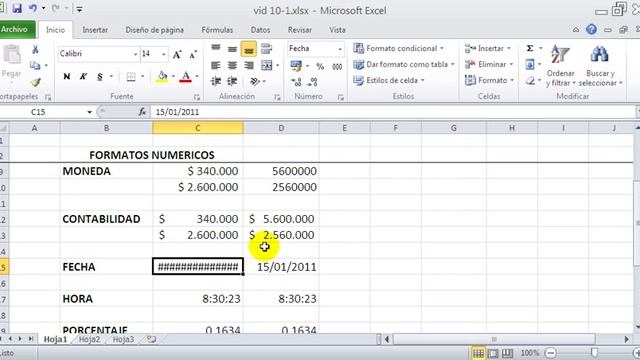
Task: Decrease font size with small A icon
Action: [x=193, y=54]
